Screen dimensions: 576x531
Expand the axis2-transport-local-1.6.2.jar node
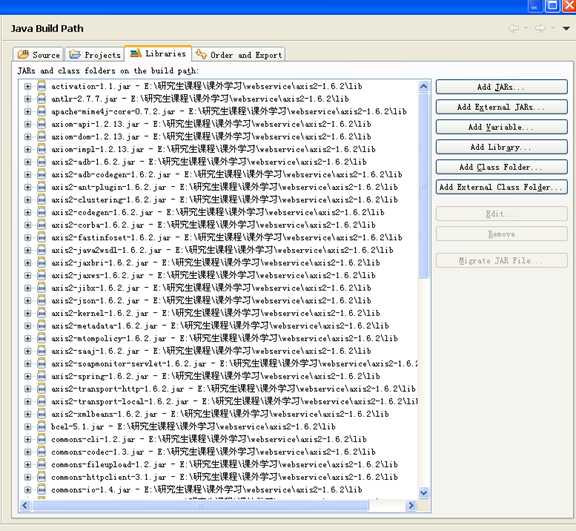(x=28, y=401)
